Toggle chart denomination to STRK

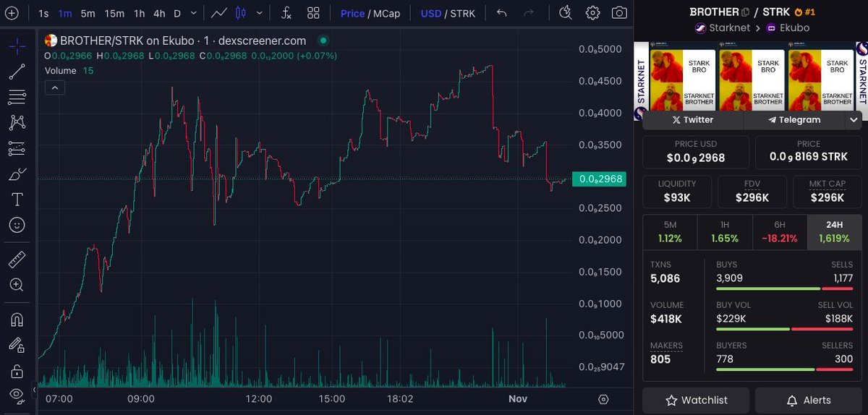click(461, 13)
